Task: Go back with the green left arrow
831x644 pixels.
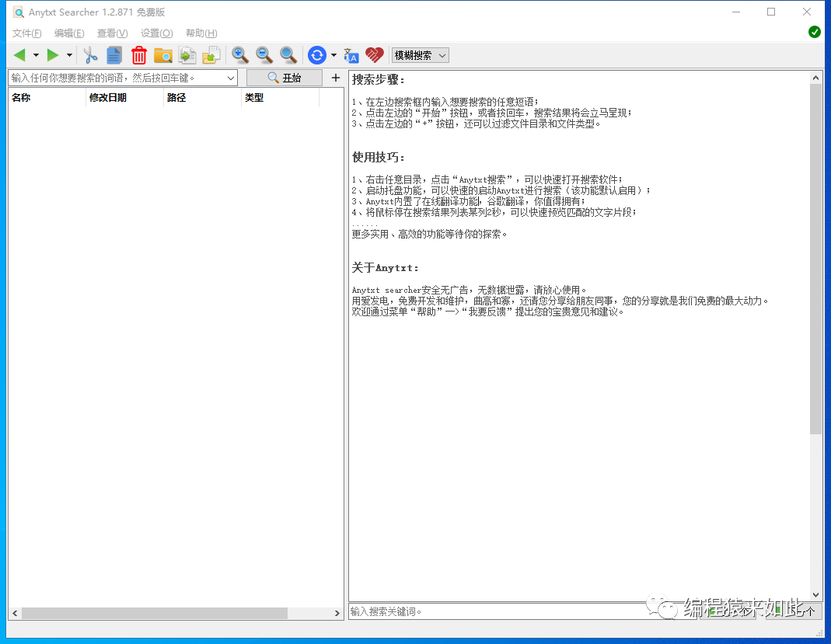Action: [x=19, y=55]
